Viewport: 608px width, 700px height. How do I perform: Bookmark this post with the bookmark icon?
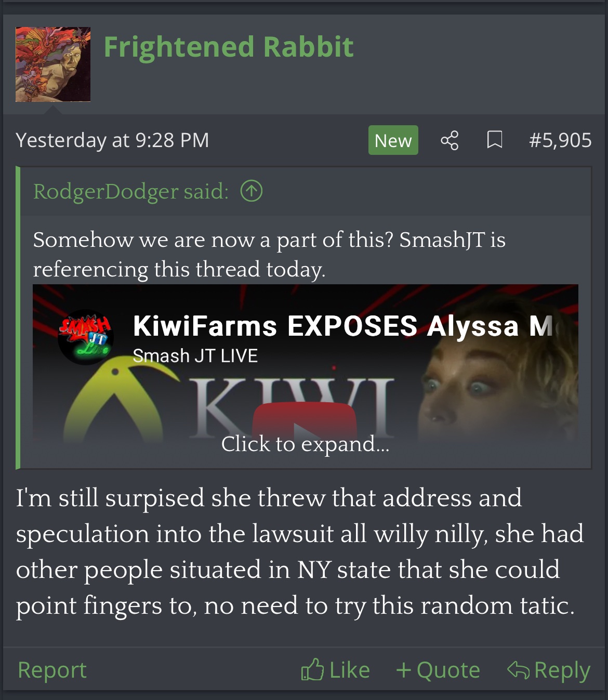tap(494, 140)
